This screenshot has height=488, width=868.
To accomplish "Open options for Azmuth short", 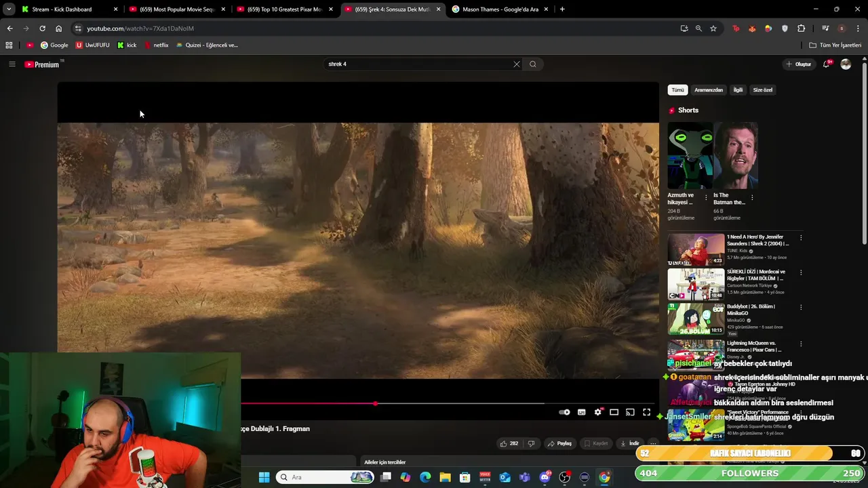I will point(706,198).
